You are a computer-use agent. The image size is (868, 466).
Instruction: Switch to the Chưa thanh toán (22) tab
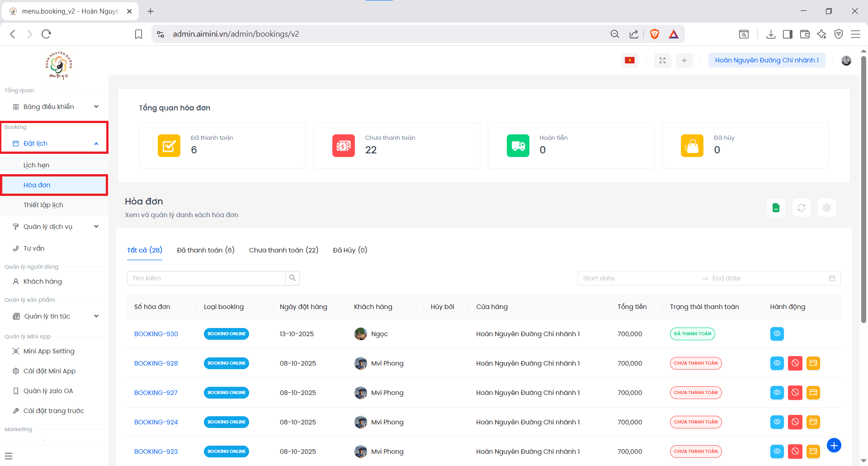tap(283, 250)
